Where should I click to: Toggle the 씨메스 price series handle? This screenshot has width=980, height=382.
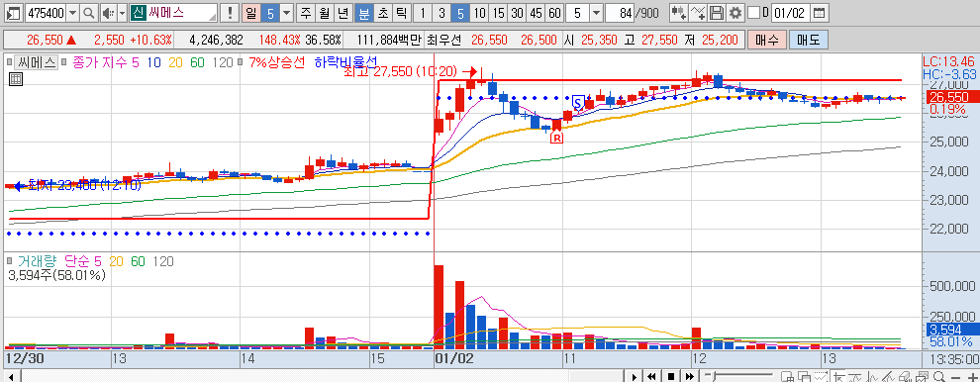tap(8, 62)
